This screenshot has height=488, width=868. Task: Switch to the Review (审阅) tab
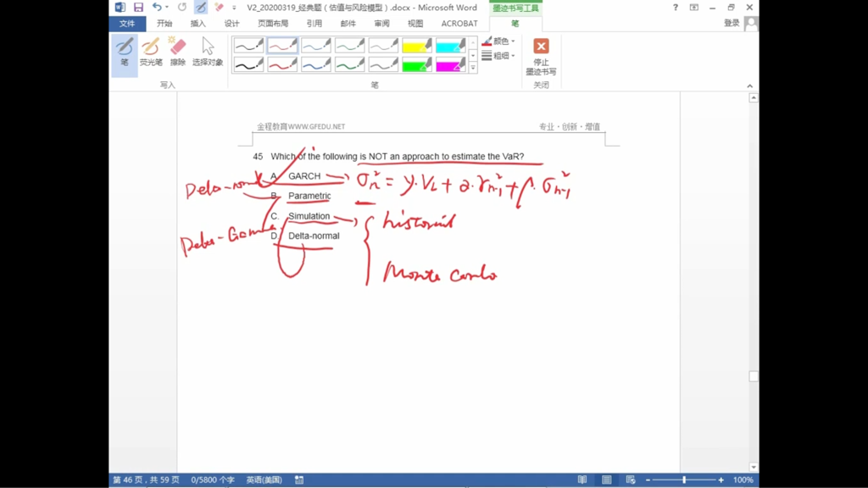click(381, 23)
